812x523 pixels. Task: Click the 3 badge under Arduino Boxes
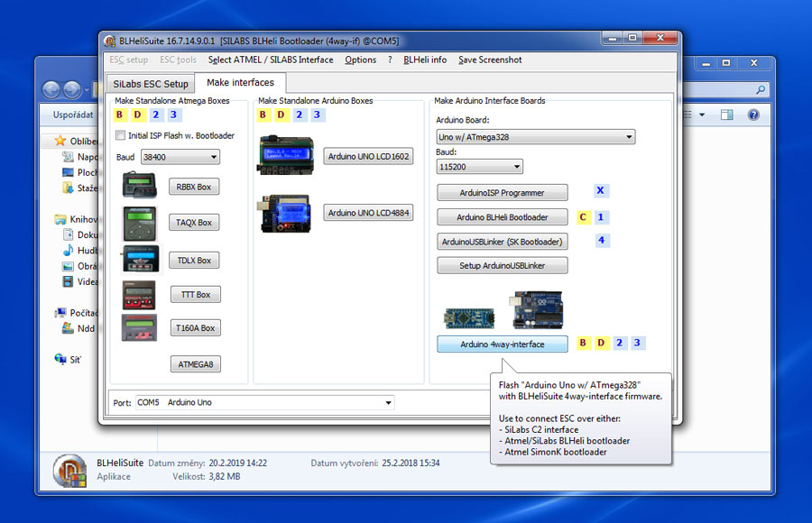[317, 115]
